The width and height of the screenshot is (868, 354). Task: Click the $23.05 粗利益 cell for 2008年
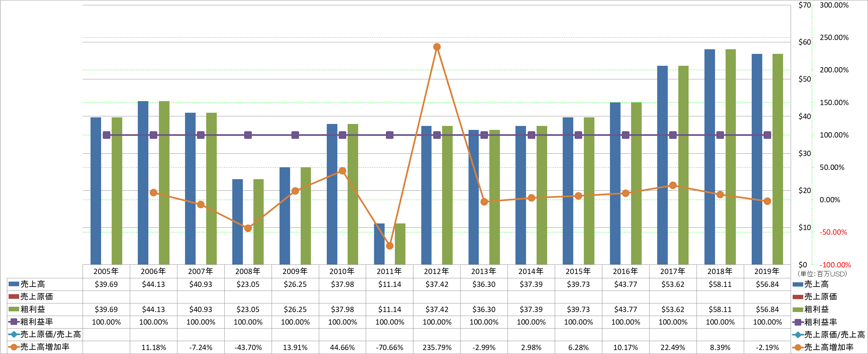click(x=248, y=309)
